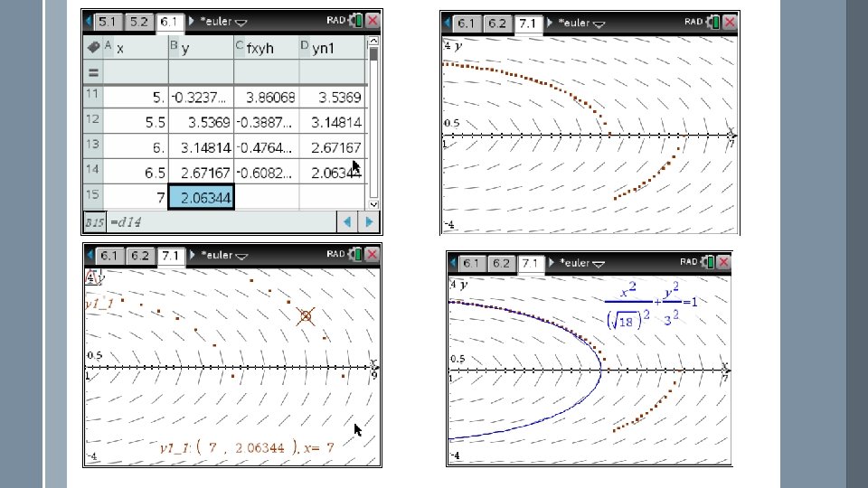Select tab 6.2 in top-right graph window

tap(497, 23)
